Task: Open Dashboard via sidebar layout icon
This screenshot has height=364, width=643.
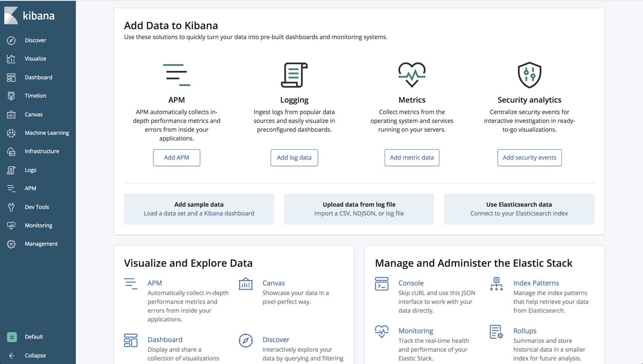Action: point(11,77)
